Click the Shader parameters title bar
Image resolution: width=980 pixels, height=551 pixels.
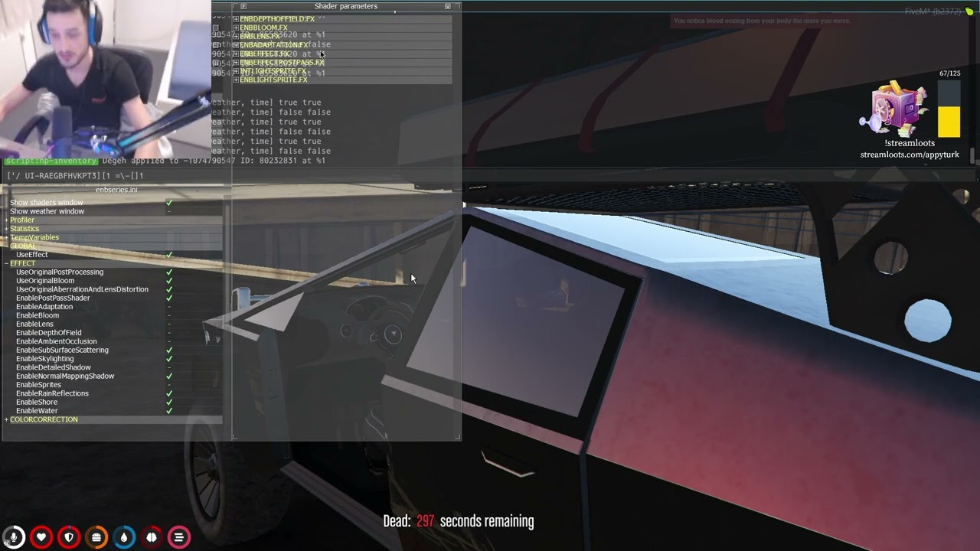click(x=346, y=6)
